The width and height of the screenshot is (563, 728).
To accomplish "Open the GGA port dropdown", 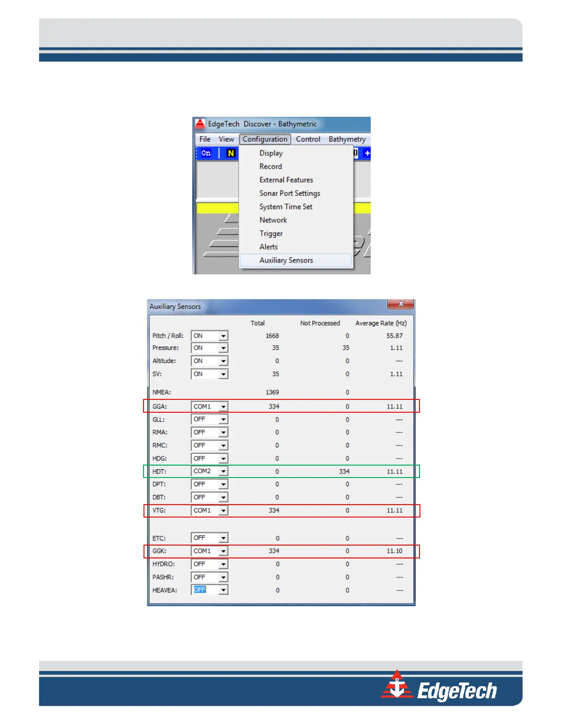I will pos(223,407).
